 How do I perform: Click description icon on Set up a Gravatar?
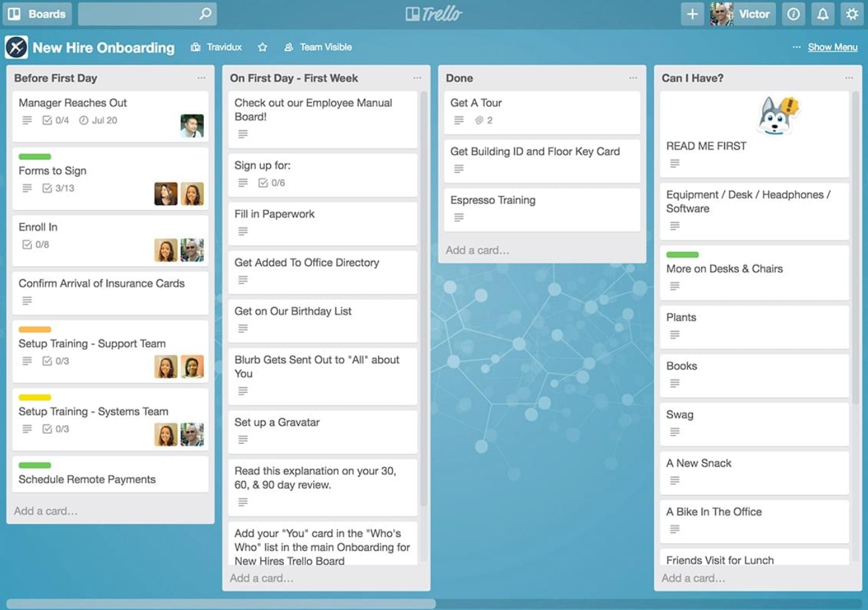pyautogui.click(x=243, y=440)
